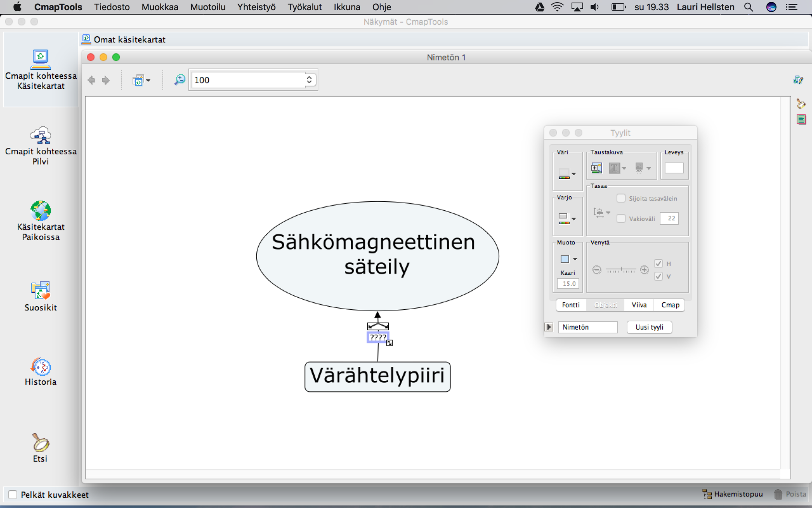This screenshot has width=812, height=508.
Task: Open Cmapit kohteessa Pilvi cloud icon
Action: click(41, 135)
